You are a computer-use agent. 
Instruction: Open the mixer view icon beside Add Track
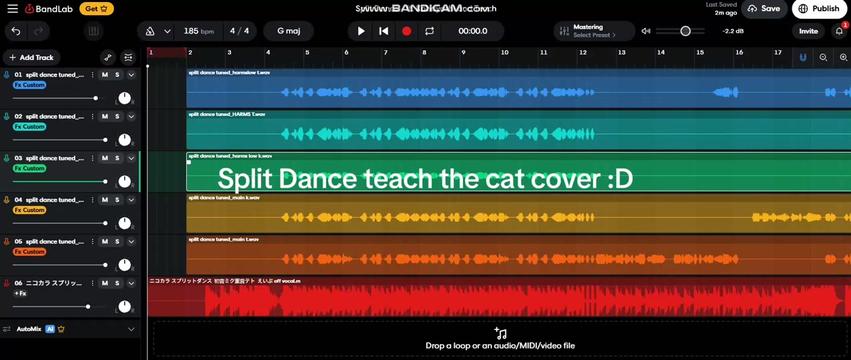(128, 57)
